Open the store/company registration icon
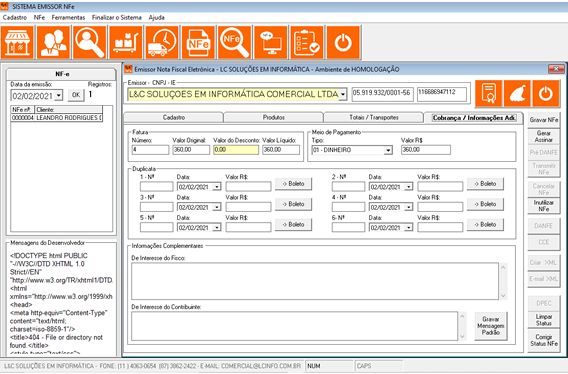Screen dimensions: 568x374 point(17,43)
